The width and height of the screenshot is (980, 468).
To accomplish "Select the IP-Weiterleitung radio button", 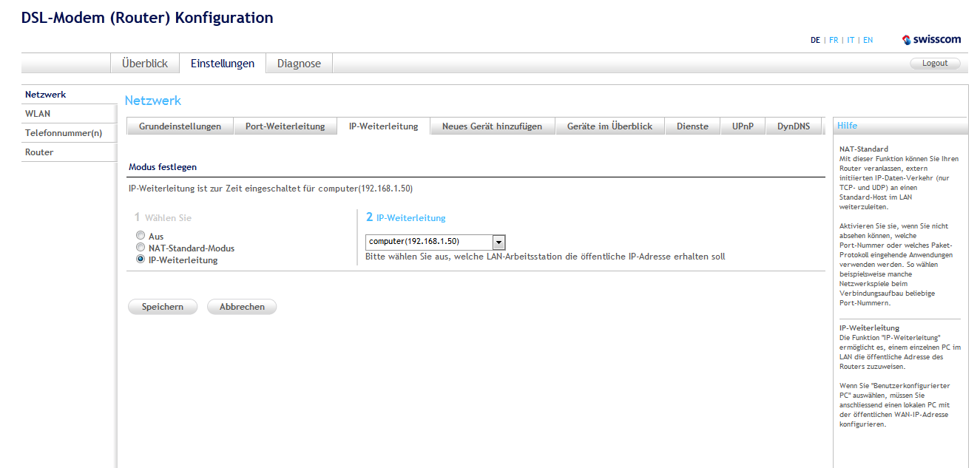I will click(x=141, y=260).
